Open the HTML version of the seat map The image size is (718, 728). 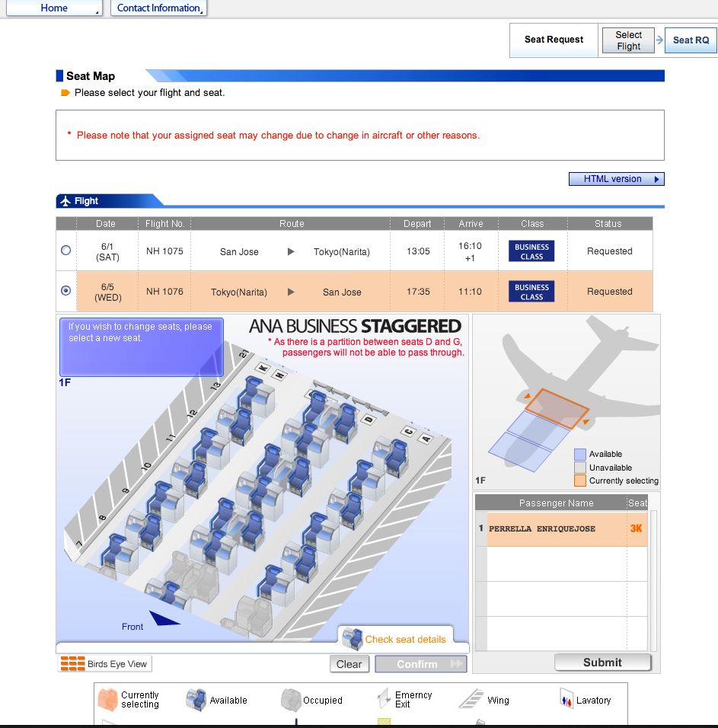(x=617, y=179)
